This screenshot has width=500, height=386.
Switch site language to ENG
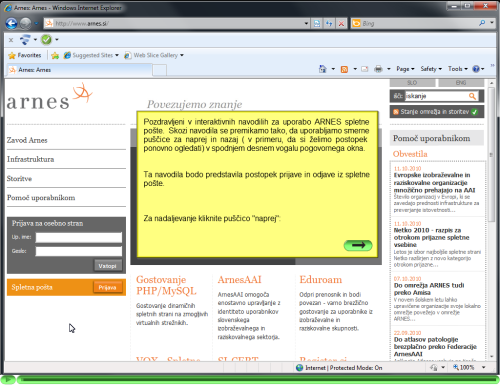click(461, 83)
